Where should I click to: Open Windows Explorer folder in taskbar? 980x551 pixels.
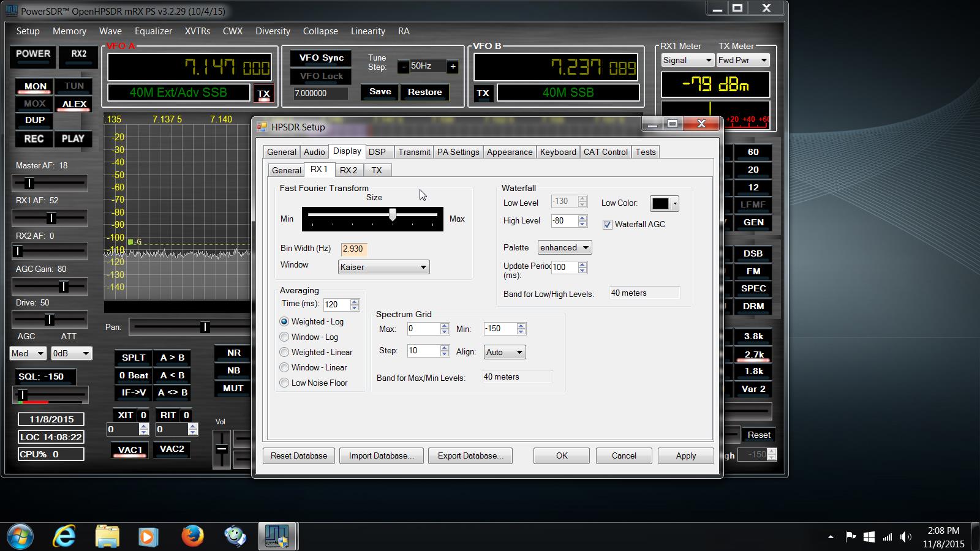click(x=107, y=537)
